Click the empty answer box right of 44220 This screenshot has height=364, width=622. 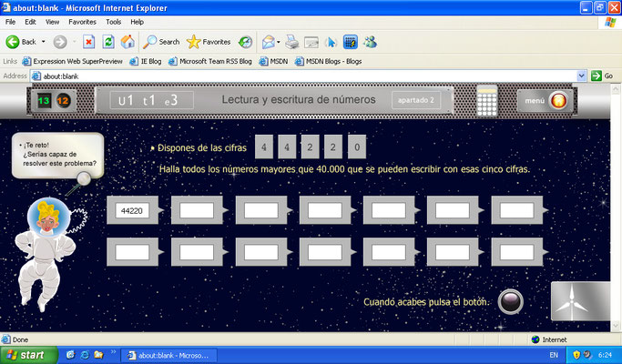pos(197,210)
